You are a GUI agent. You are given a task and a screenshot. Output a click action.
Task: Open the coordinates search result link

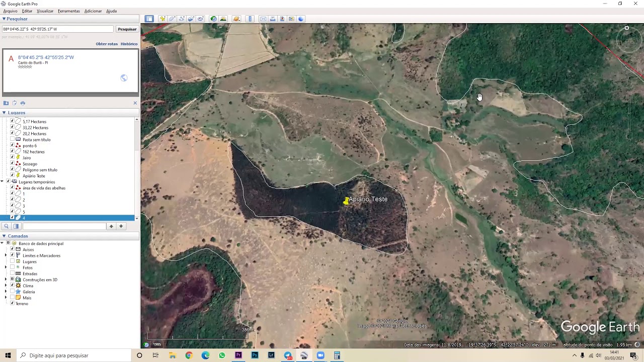coord(46,57)
